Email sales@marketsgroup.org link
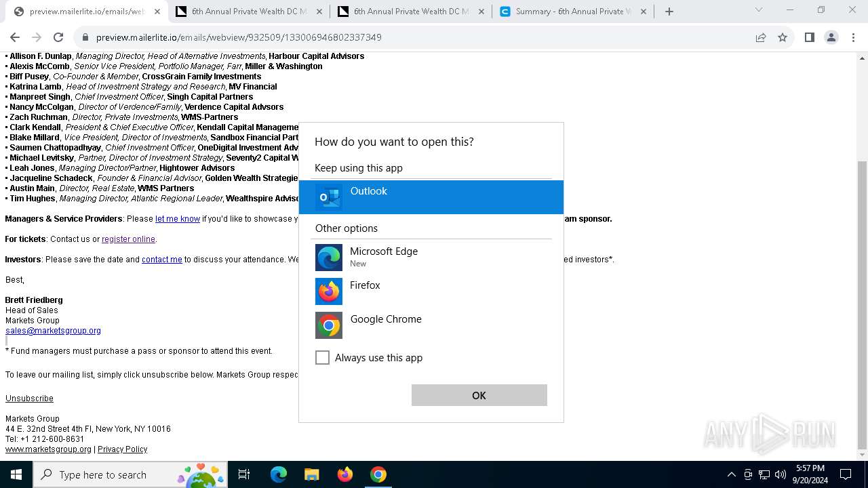 coord(53,331)
